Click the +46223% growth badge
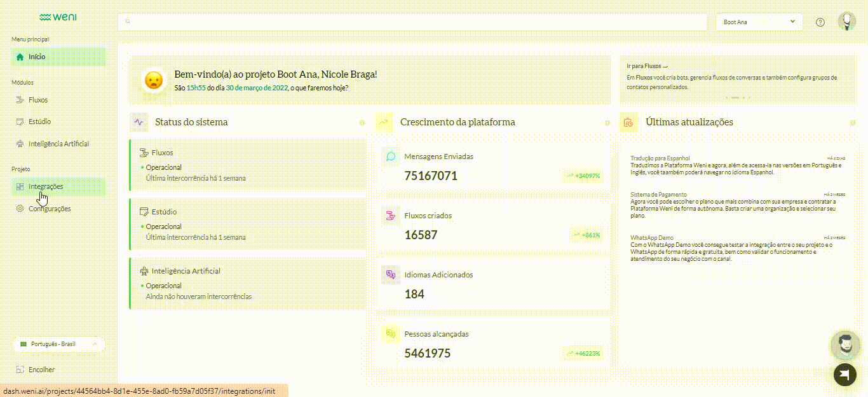The image size is (868, 397). pyautogui.click(x=582, y=353)
